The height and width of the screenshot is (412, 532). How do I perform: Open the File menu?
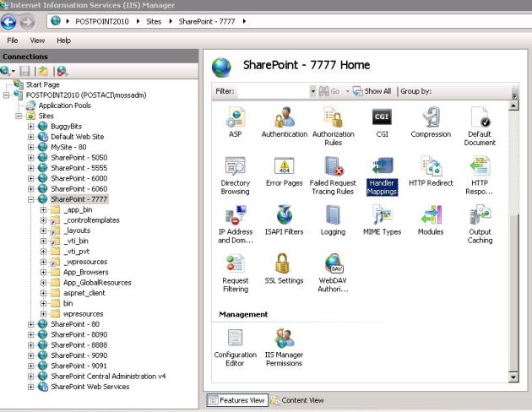(x=13, y=40)
